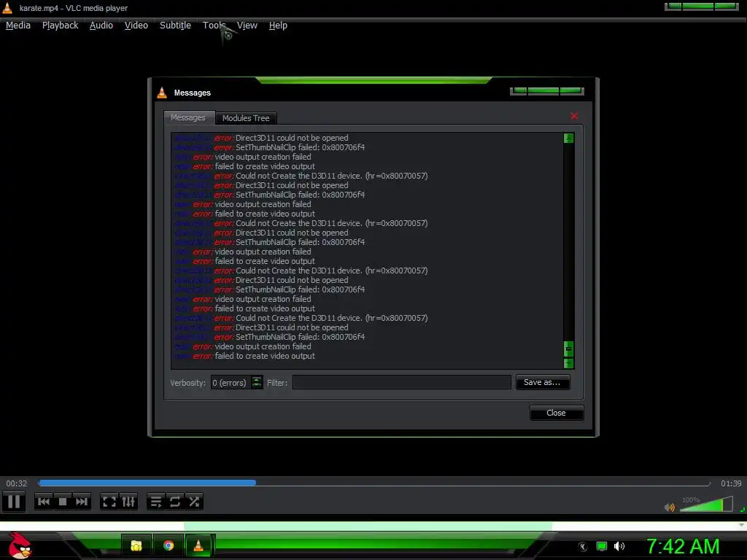This screenshot has width=747, height=560.
Task: Click the verbosity value 0 (errors) box
Action: (231, 382)
